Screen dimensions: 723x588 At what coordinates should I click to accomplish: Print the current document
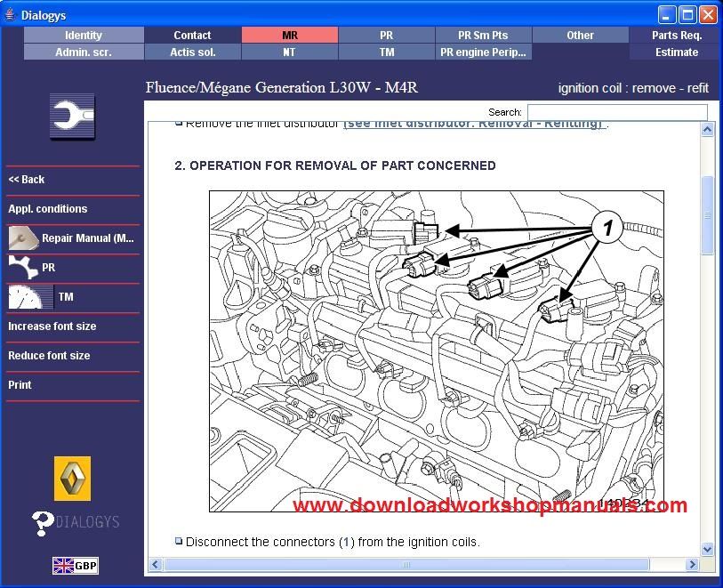click(20, 385)
